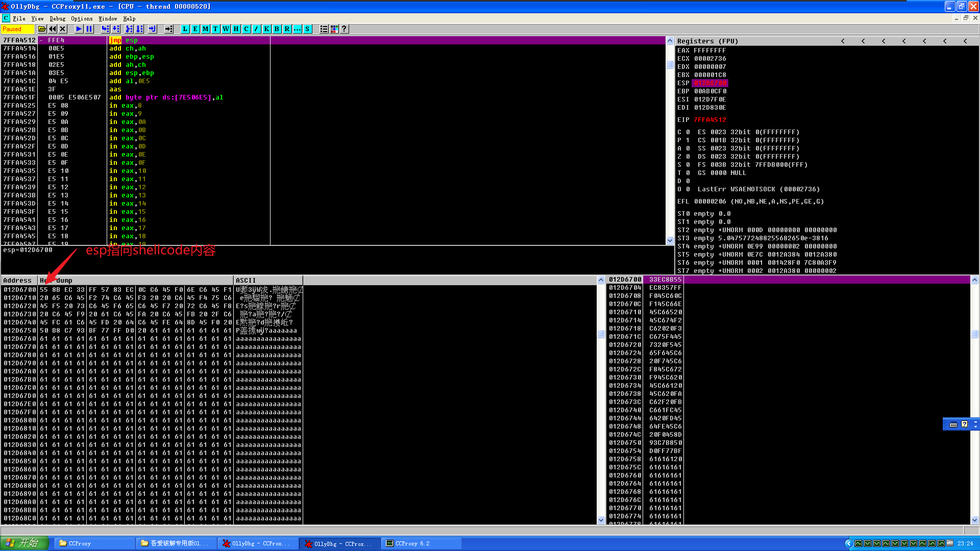980x551 pixels.
Task: Close the debugged program with X icon
Action: pos(62,29)
